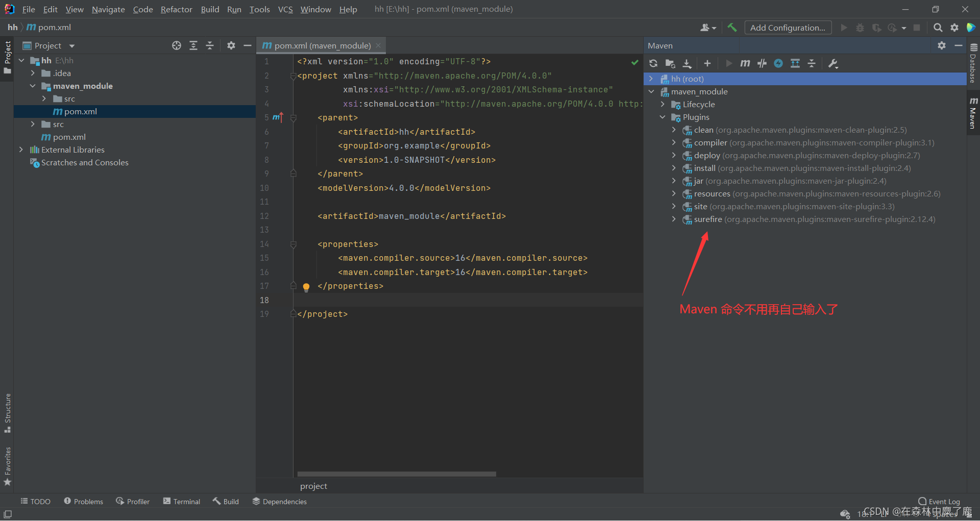Toggle the Favorites side panel
Screen dimensions: 980x521
[7, 466]
